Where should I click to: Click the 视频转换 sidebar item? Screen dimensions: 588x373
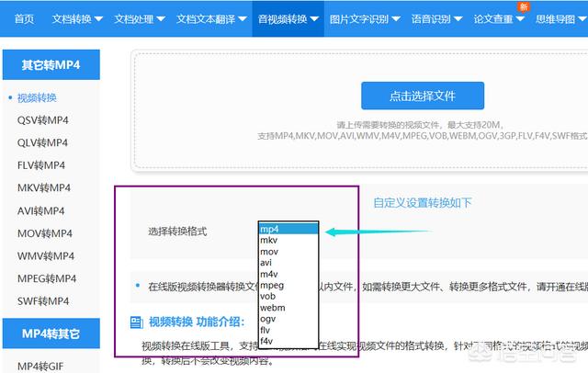(x=37, y=97)
